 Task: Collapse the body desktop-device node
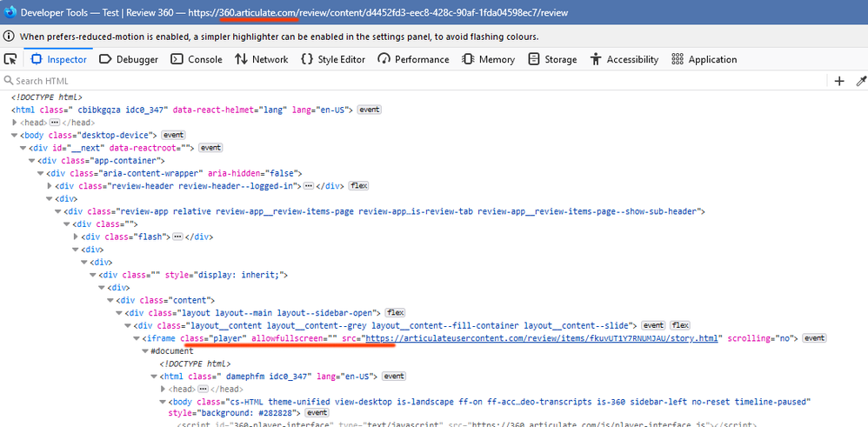click(x=14, y=136)
